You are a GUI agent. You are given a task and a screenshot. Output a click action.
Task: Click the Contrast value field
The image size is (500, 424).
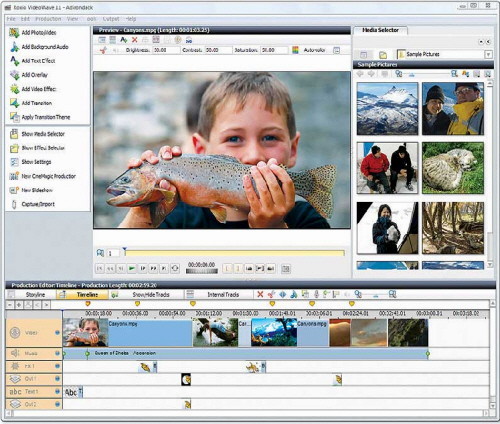tap(218, 50)
